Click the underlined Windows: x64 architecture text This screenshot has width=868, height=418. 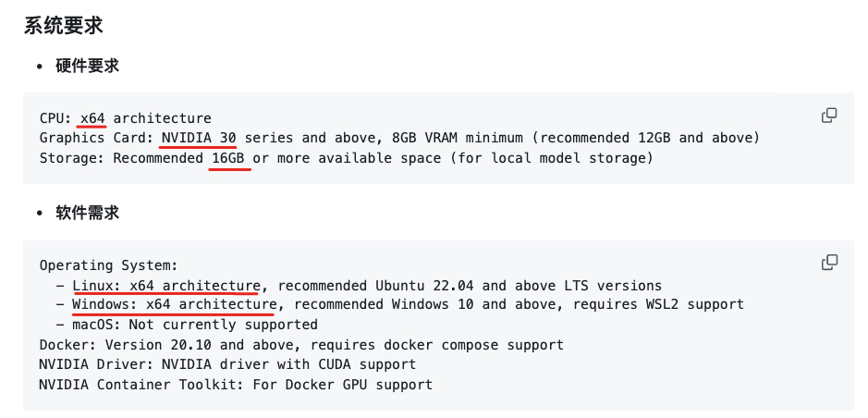click(x=174, y=304)
